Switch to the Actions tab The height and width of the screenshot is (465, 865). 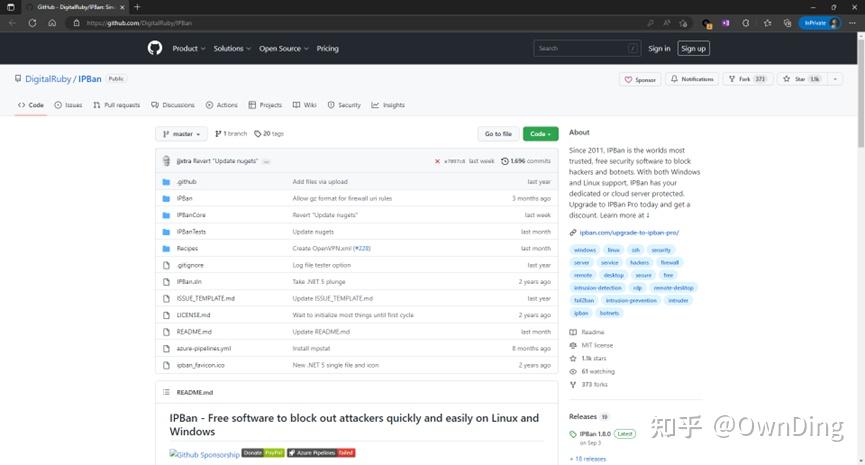pyautogui.click(x=222, y=105)
